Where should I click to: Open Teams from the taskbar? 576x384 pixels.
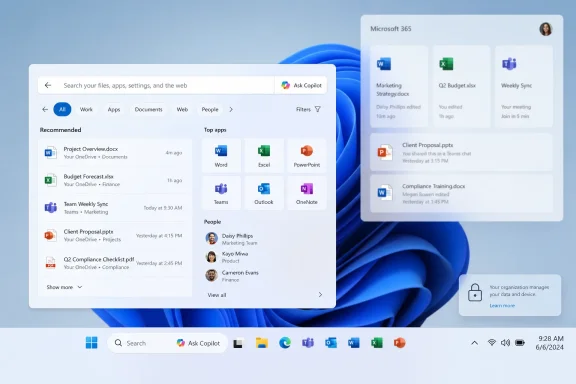tap(308, 343)
